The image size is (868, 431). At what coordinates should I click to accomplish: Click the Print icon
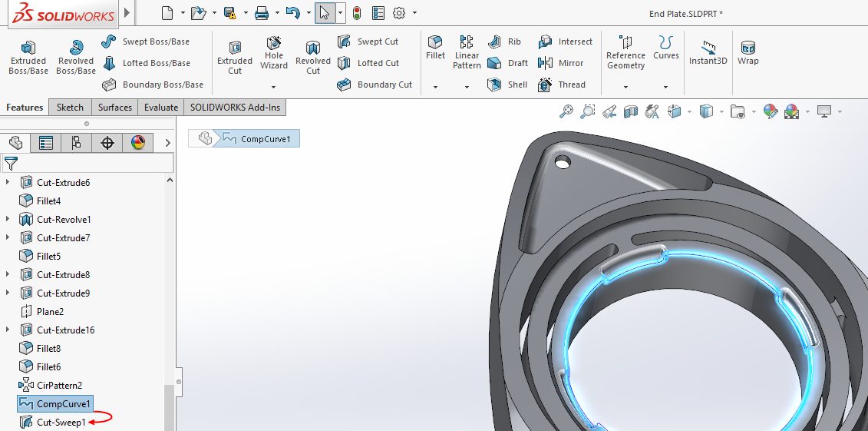(262, 13)
